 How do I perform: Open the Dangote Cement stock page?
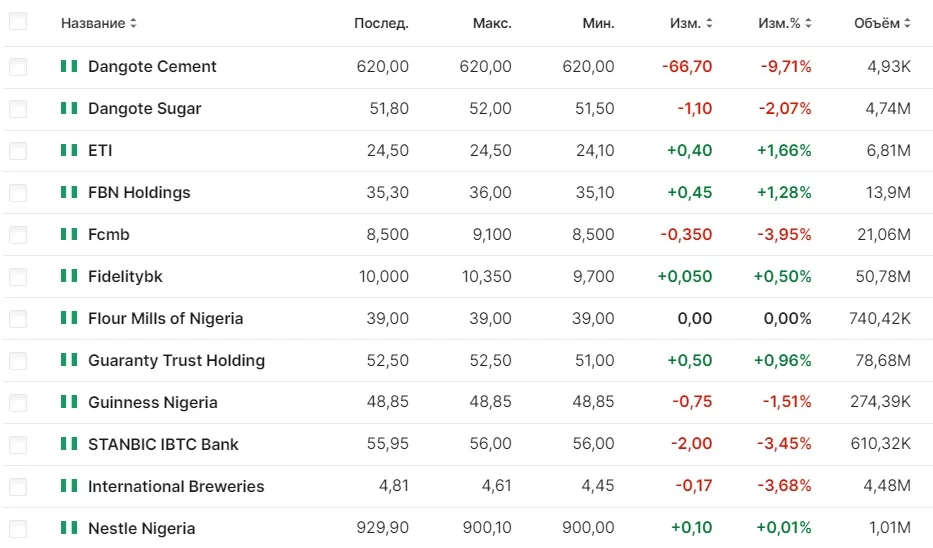click(152, 67)
